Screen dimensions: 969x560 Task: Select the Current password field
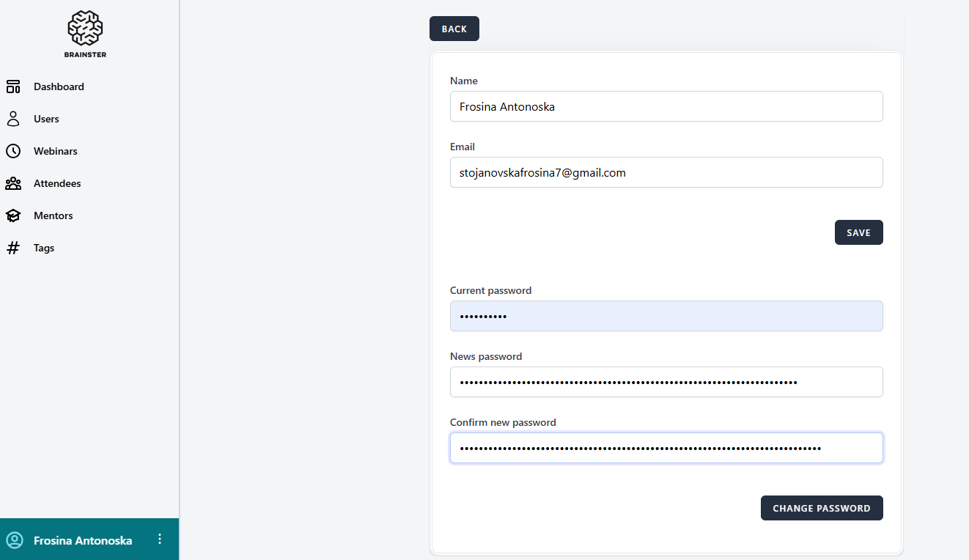pos(666,316)
